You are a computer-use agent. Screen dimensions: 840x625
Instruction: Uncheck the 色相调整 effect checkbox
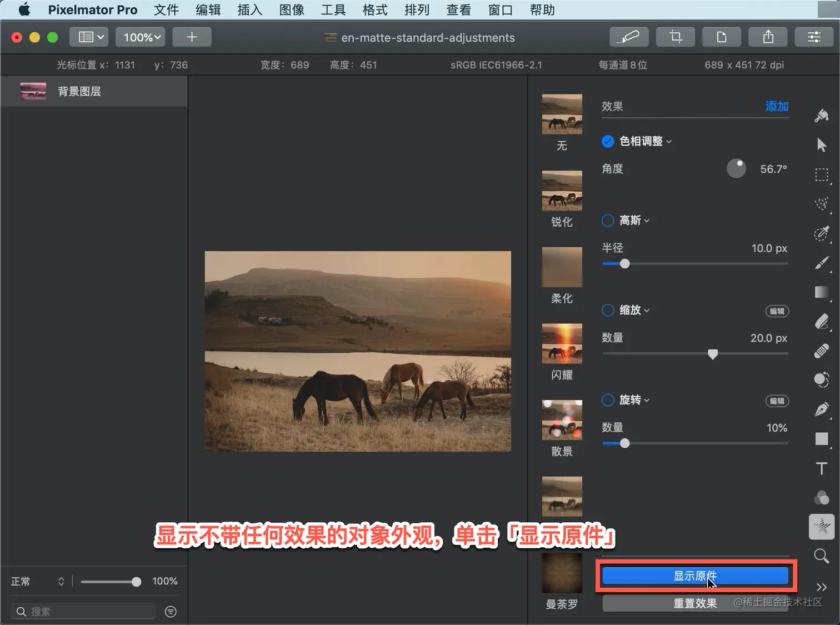(x=608, y=141)
